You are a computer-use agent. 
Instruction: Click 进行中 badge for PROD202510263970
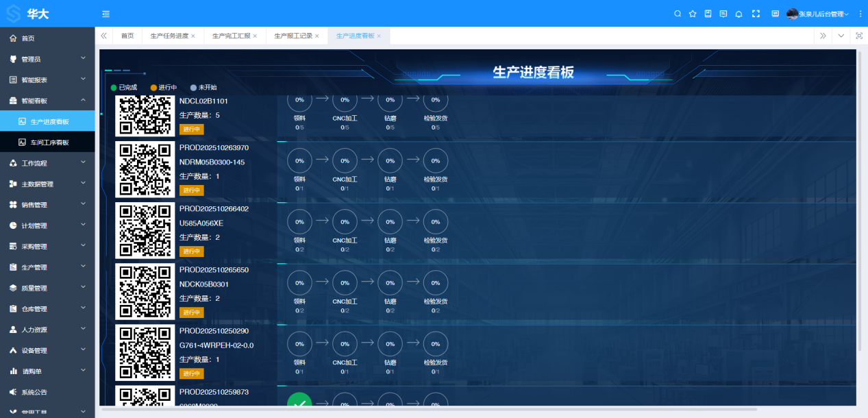click(x=192, y=190)
